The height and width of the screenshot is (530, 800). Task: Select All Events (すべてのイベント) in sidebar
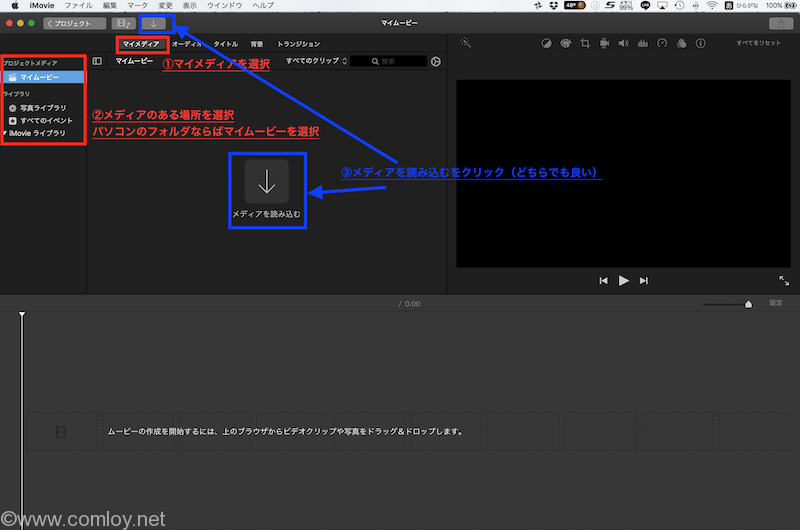pos(41,121)
